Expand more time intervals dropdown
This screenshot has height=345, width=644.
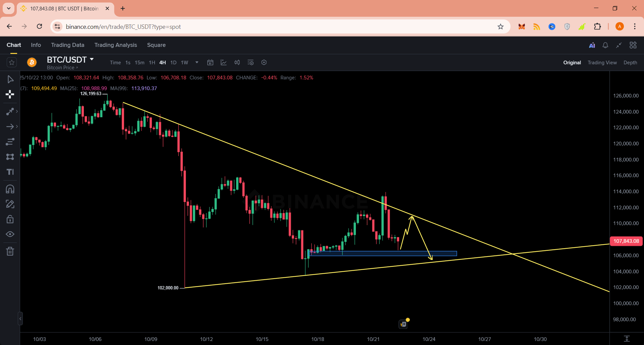[x=197, y=62]
